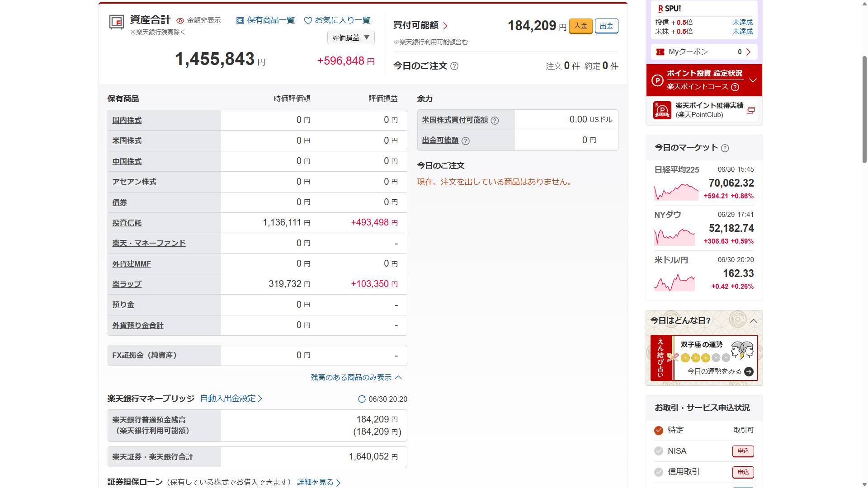Click 資産合計 1,455,843 amount
This screenshot has width=868, height=488.
click(220, 59)
